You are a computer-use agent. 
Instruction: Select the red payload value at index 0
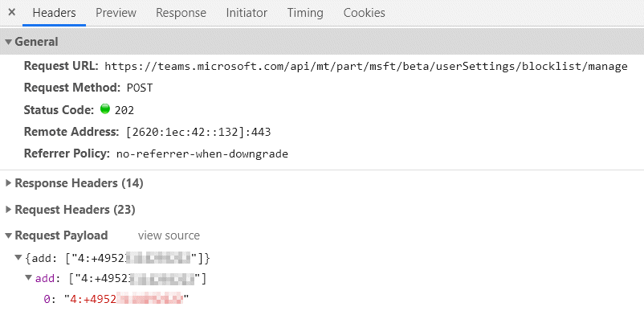pos(127,299)
